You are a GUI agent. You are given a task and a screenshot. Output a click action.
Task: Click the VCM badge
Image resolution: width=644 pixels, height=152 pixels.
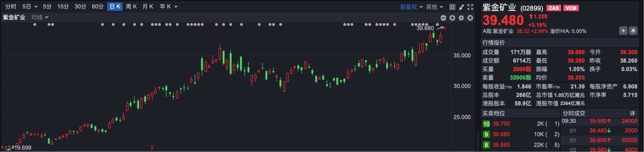pos(571,8)
